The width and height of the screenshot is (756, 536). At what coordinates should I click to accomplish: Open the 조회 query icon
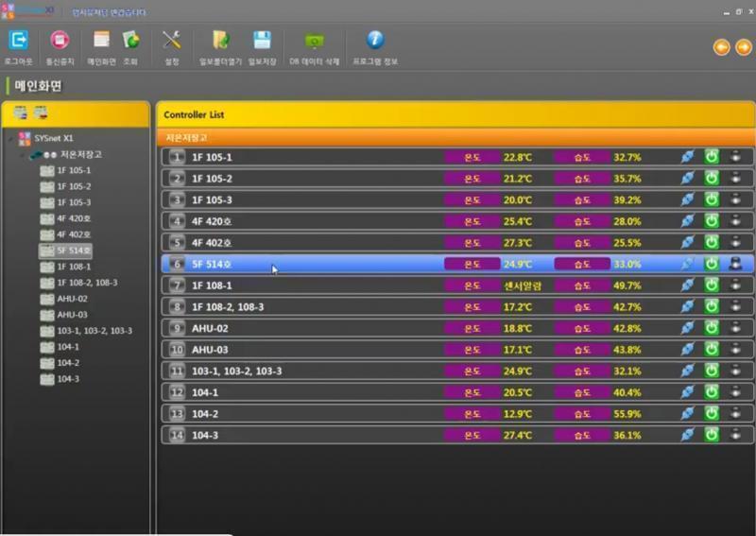click(130, 41)
